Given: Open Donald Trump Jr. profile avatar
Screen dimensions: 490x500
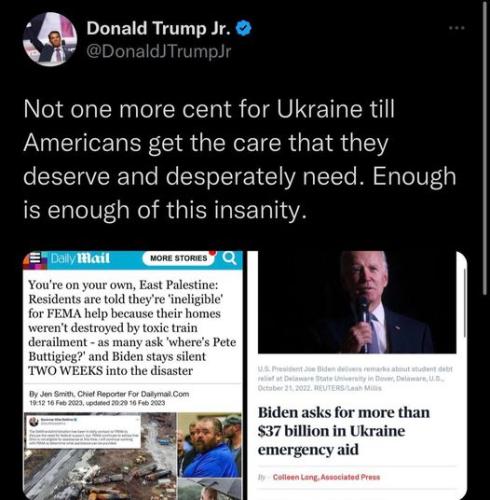Looking at the screenshot, I should (x=50, y=39).
